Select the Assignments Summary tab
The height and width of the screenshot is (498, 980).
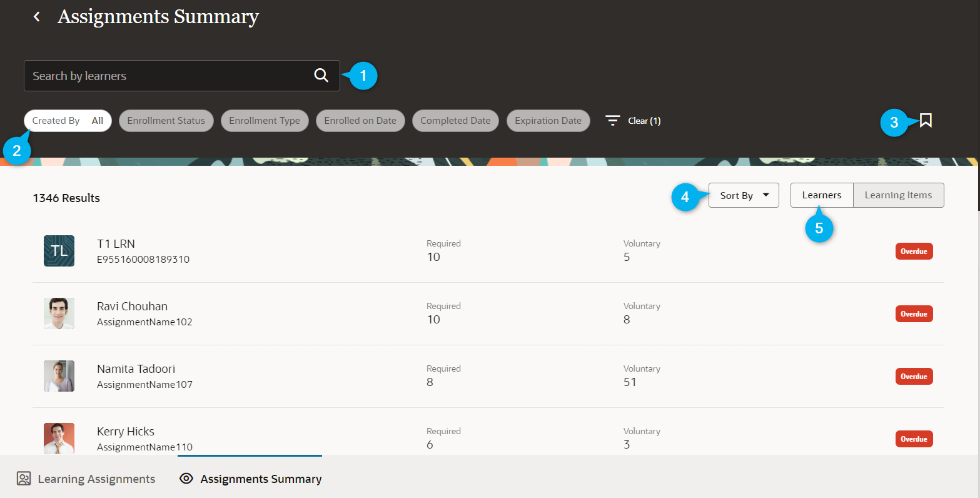[250, 479]
